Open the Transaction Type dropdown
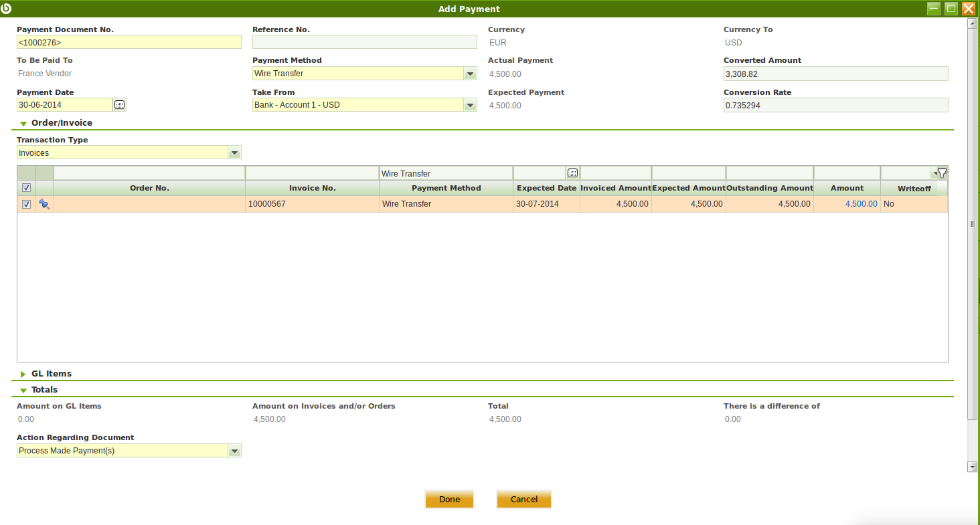980x525 pixels. [x=234, y=153]
